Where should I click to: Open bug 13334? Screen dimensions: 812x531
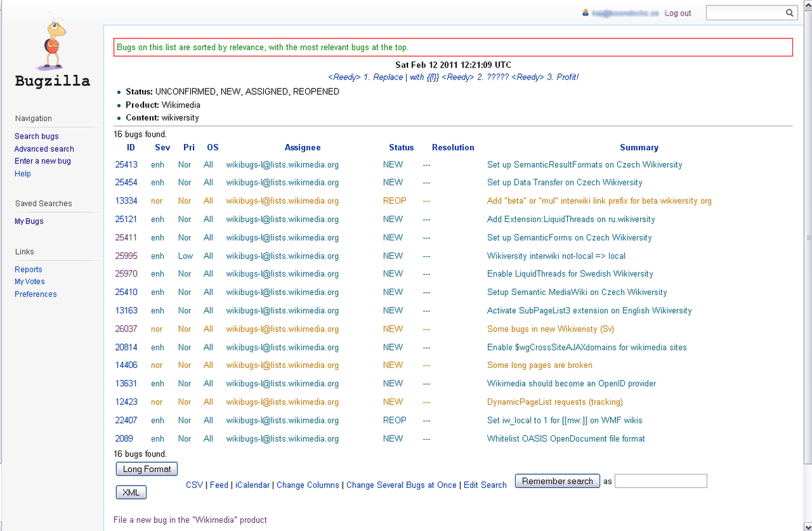(126, 201)
